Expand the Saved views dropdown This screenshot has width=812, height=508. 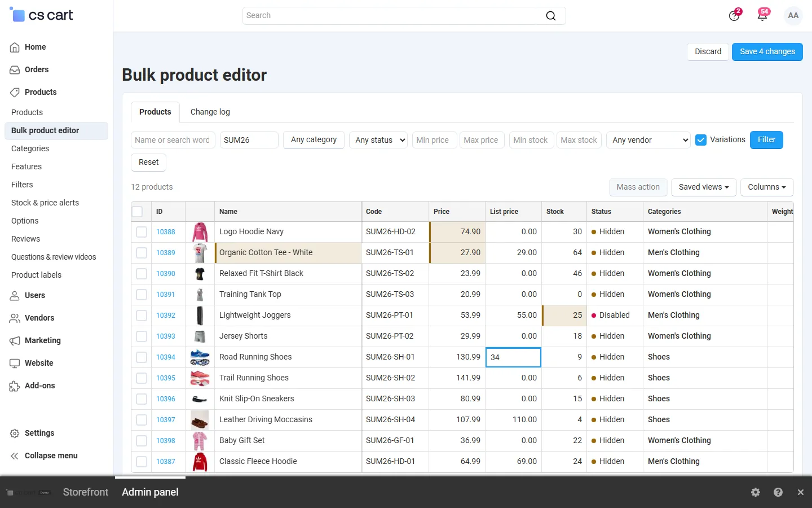704,187
